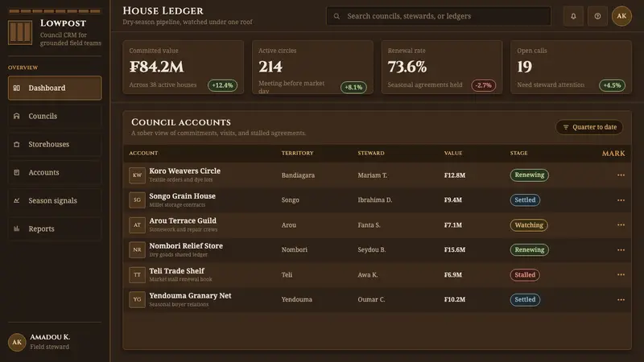This screenshot has height=362, width=644.
Task: Click the Lowpost logo icon
Action: [19, 32]
